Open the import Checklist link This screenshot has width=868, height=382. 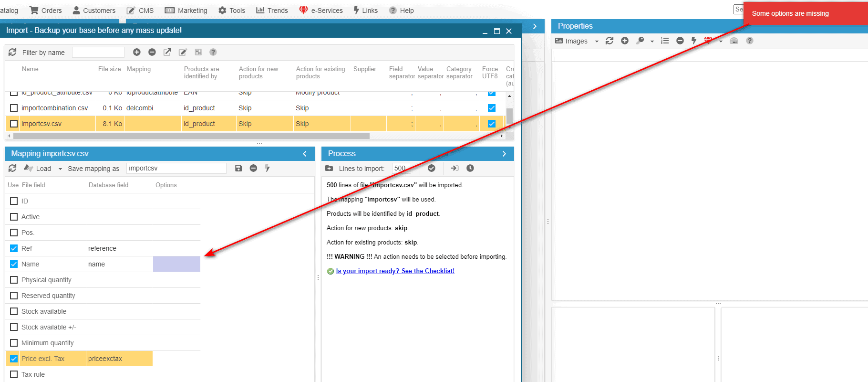[x=395, y=271]
